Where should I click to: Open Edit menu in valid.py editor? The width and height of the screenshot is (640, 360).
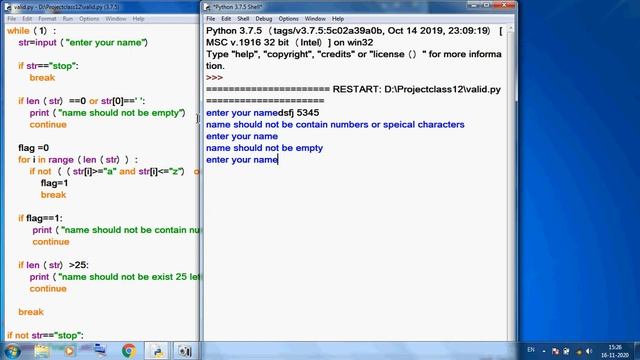(27, 19)
